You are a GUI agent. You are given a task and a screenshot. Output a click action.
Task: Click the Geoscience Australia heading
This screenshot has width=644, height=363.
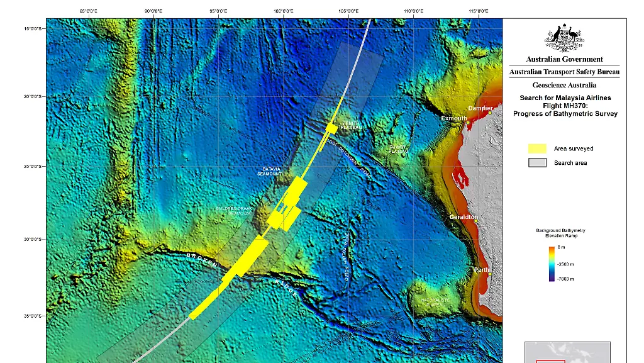pos(564,85)
